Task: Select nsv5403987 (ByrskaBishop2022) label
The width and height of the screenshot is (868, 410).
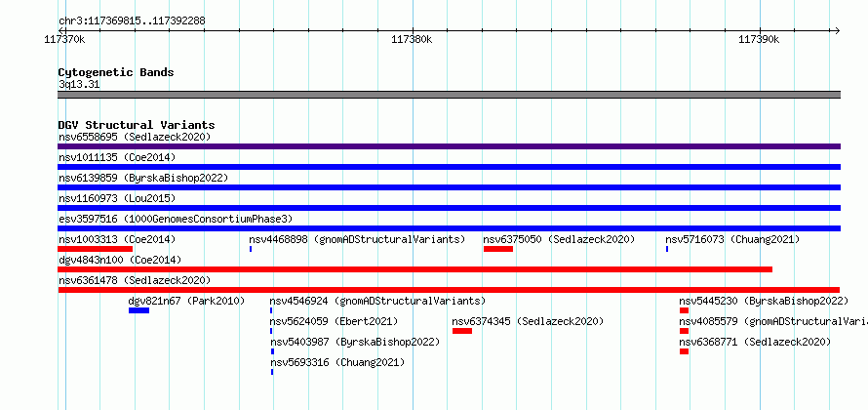Action: 355,342
